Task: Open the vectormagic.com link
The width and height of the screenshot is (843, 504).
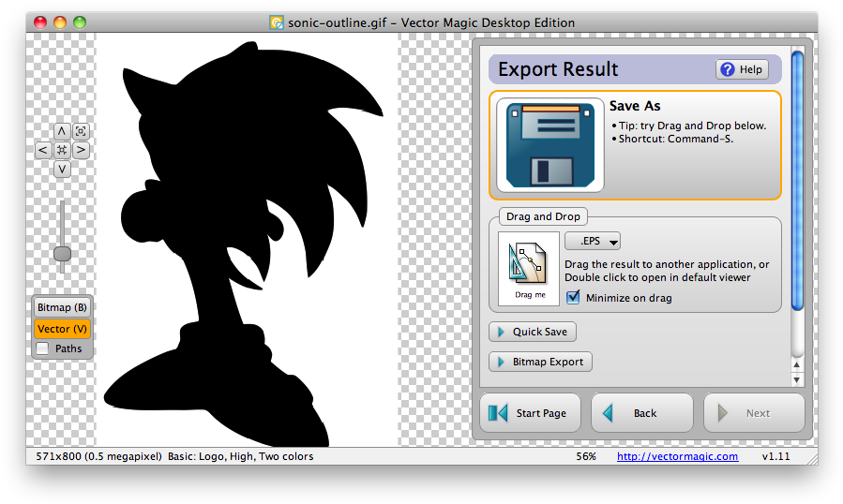Action: click(677, 456)
